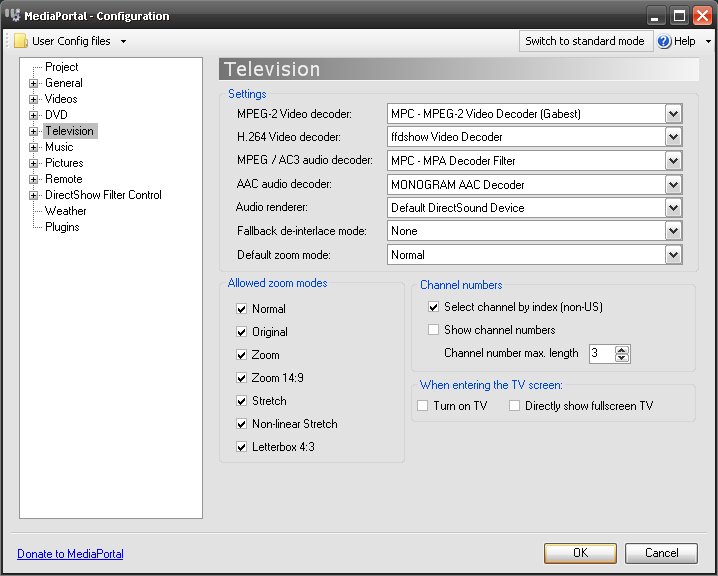Expand the General tree node
Viewport: 718px width, 576px height.
pyautogui.click(x=33, y=83)
